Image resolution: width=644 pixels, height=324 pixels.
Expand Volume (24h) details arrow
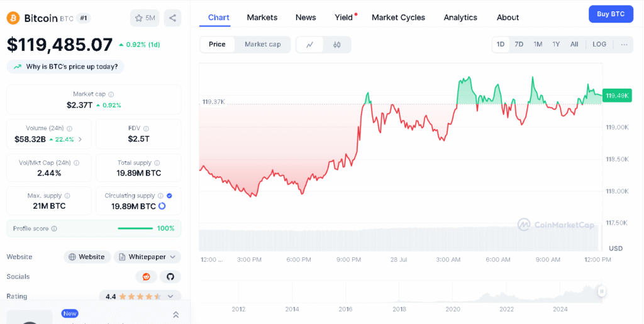[x=80, y=139]
